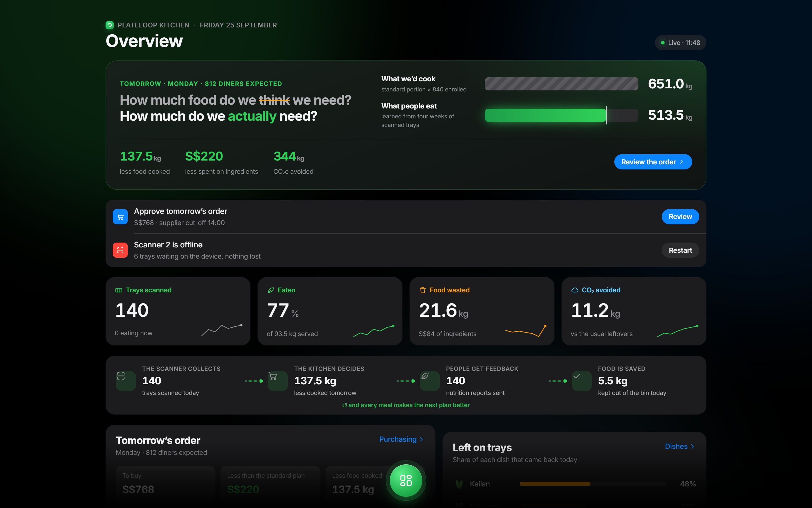Image resolution: width=812 pixels, height=508 pixels.
Task: Click S$768 supplier cut-off 14:00 subtitle
Action: pyautogui.click(x=179, y=223)
